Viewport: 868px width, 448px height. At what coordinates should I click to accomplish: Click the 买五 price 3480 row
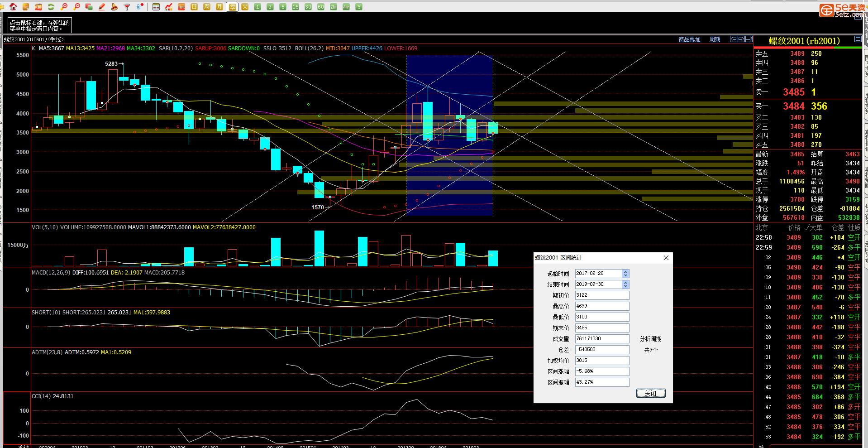pos(807,145)
